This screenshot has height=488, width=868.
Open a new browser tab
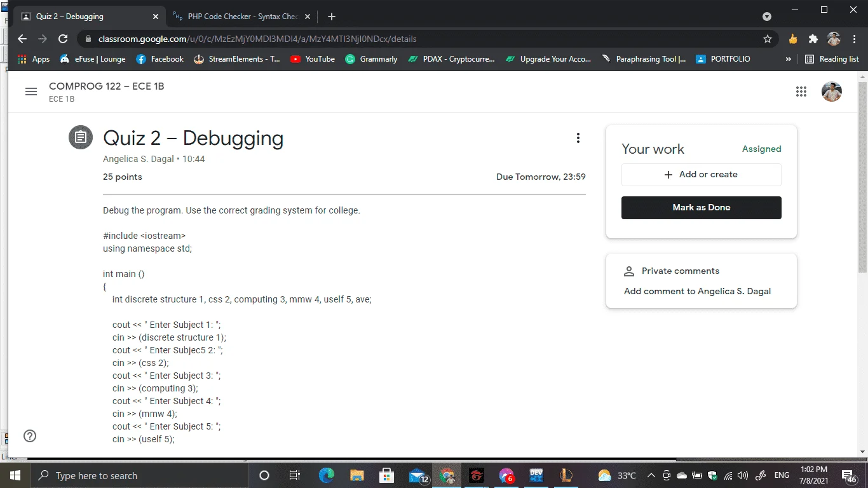point(331,17)
